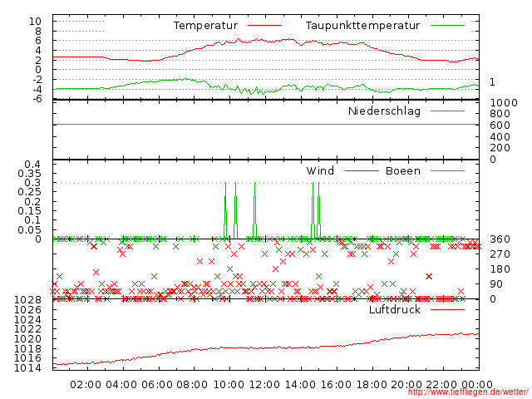Screen dimensions: 532x399
Task: Select the 22:00 time axis label
Action: 441,385
